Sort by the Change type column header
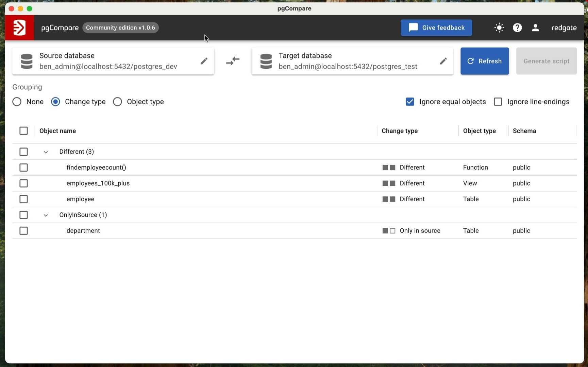588x367 pixels. tap(399, 131)
